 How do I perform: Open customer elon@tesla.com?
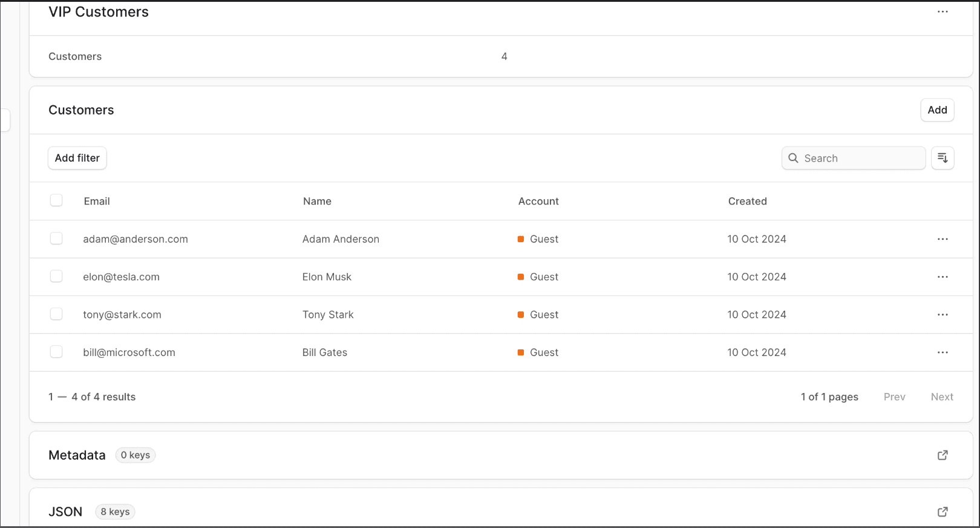pyautogui.click(x=121, y=277)
